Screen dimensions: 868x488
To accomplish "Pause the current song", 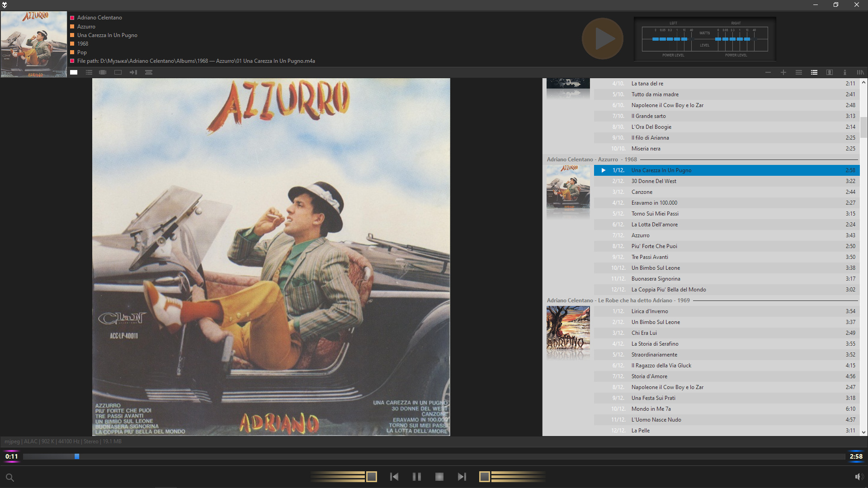I will coord(417,477).
